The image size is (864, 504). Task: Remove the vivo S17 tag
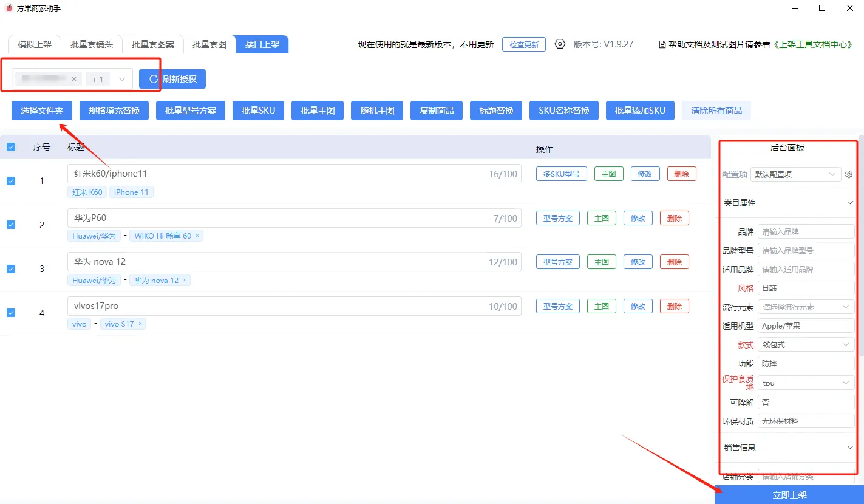pos(140,324)
